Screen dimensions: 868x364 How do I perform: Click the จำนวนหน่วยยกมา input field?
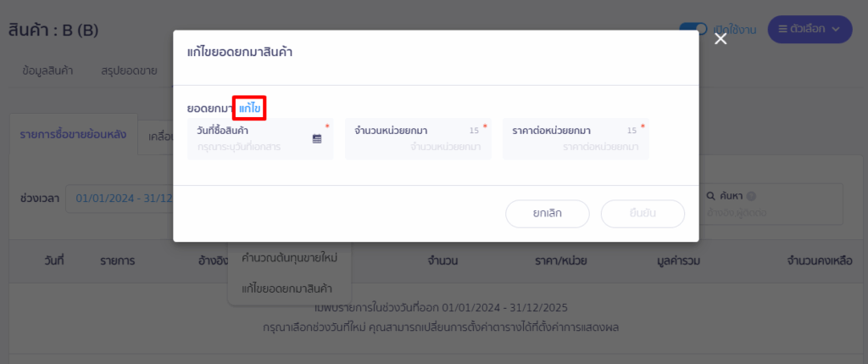pos(418,139)
